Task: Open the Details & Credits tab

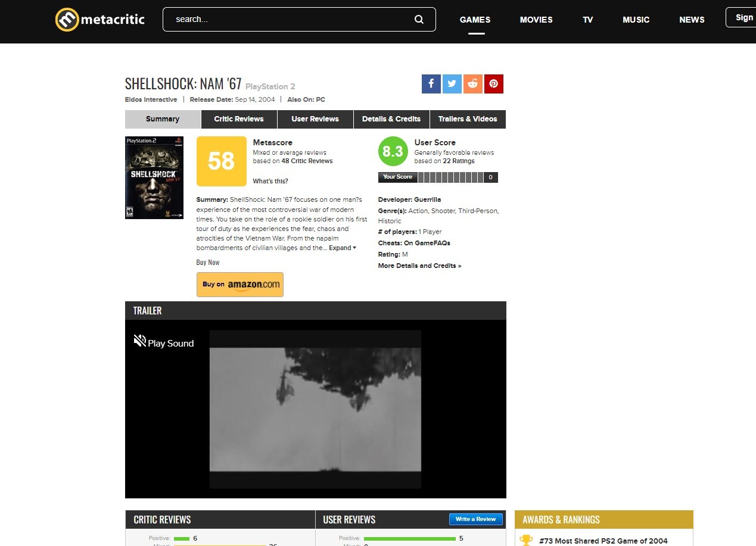Action: click(x=391, y=119)
